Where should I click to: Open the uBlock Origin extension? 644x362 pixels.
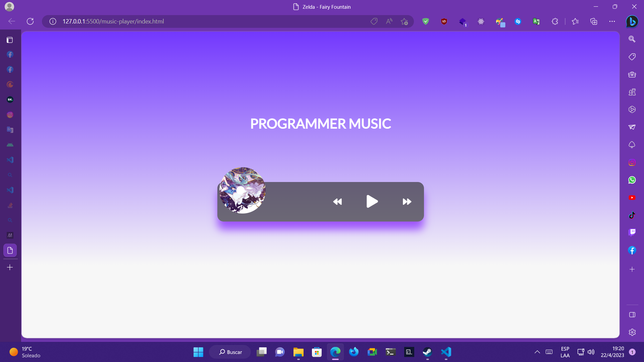pos(444,21)
